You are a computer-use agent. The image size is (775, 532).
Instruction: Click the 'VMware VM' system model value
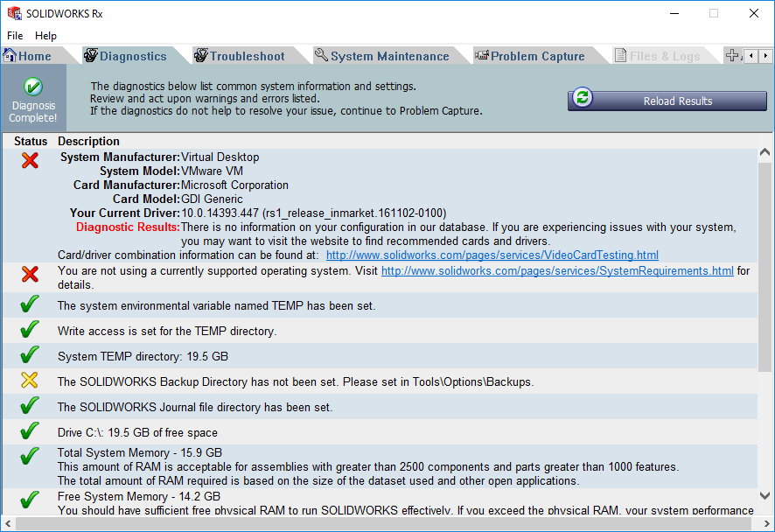click(x=212, y=171)
